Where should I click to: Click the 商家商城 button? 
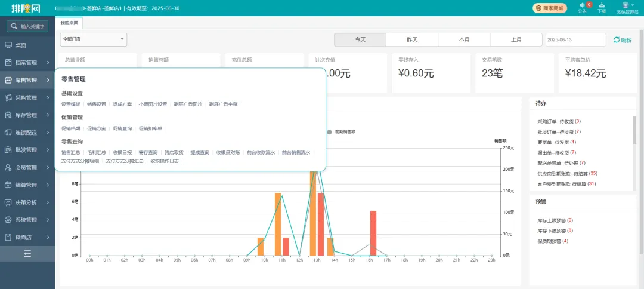point(550,8)
